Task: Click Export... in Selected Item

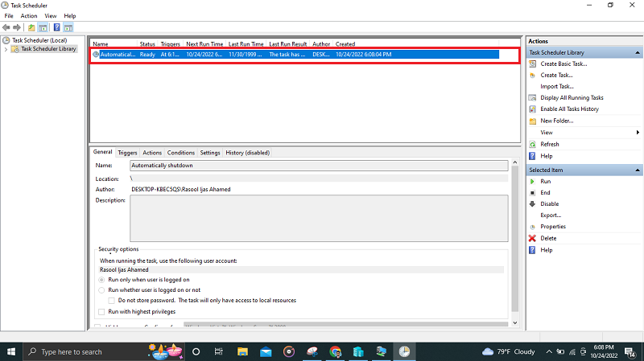Action: (551, 215)
